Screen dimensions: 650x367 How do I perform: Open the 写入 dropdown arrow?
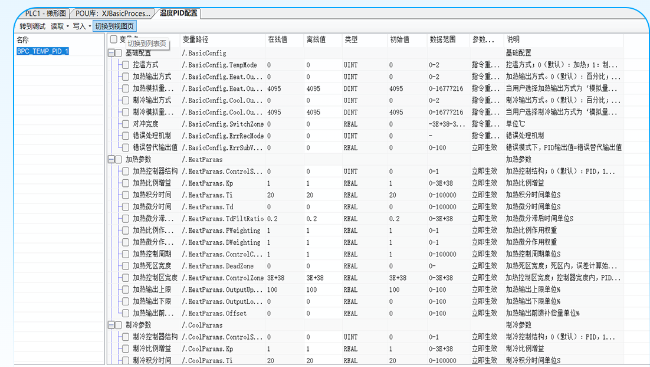click(90, 26)
